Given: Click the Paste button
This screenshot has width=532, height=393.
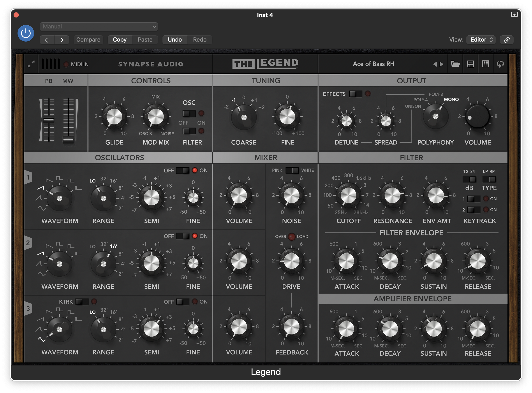Looking at the screenshot, I should point(145,40).
